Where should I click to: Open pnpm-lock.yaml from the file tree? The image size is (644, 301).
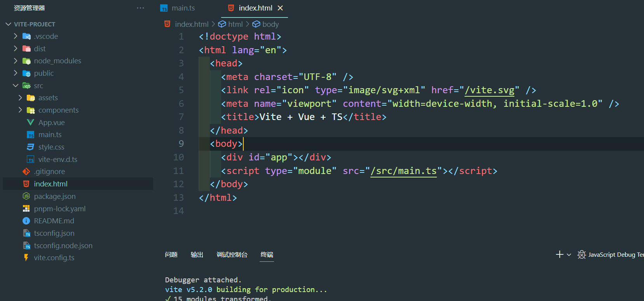pyautogui.click(x=60, y=209)
